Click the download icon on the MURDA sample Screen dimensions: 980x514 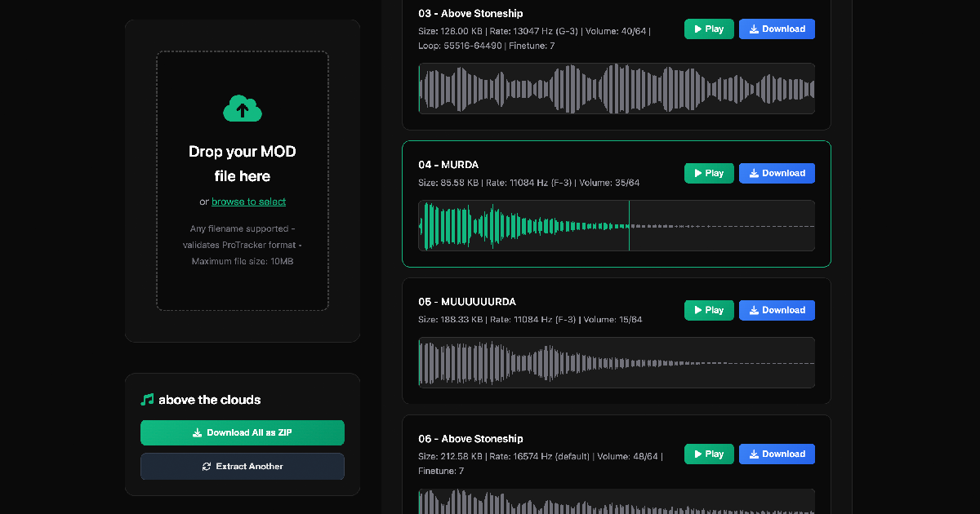(x=752, y=173)
